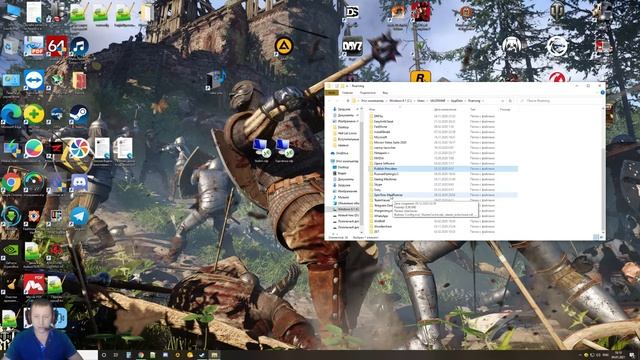Open the View ribbon tab in Explorer

click(x=385, y=93)
